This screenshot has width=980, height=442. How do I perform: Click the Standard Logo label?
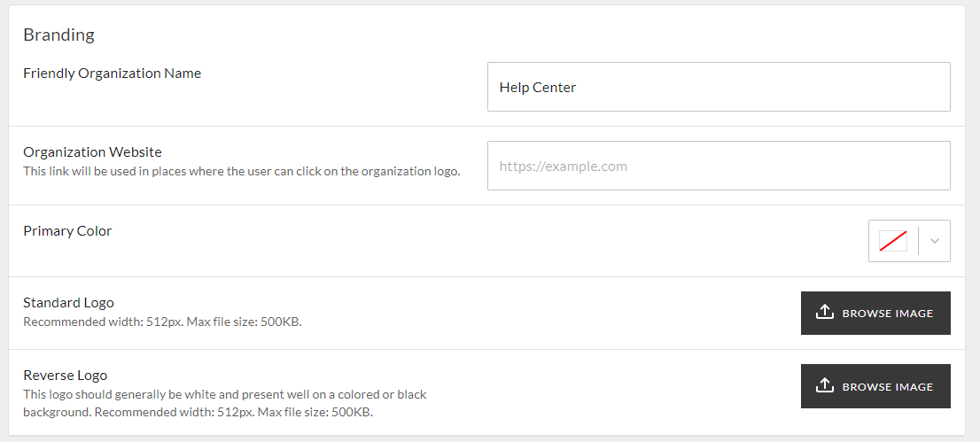point(69,303)
